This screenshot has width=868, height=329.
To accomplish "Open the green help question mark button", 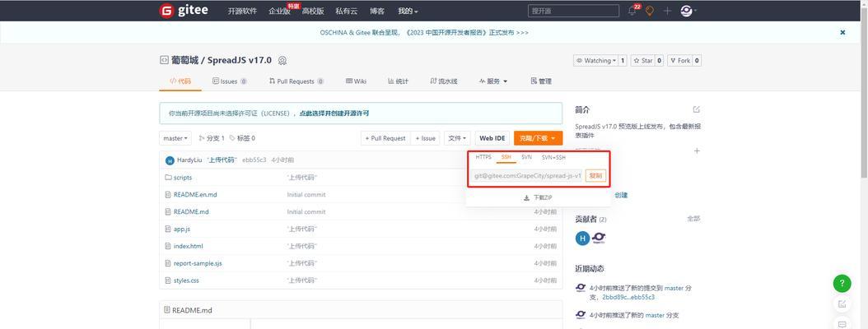I will [842, 284].
